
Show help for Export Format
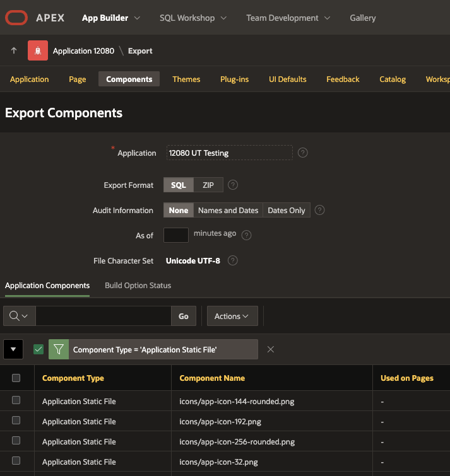(233, 185)
